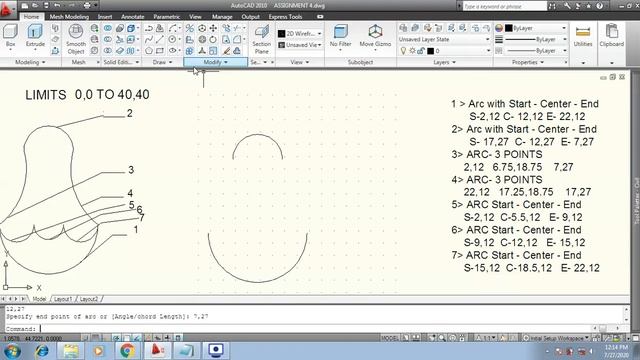Screen dimensions: 640x360
Task: Click the AutoCAD application menu button
Action: [7, 9]
